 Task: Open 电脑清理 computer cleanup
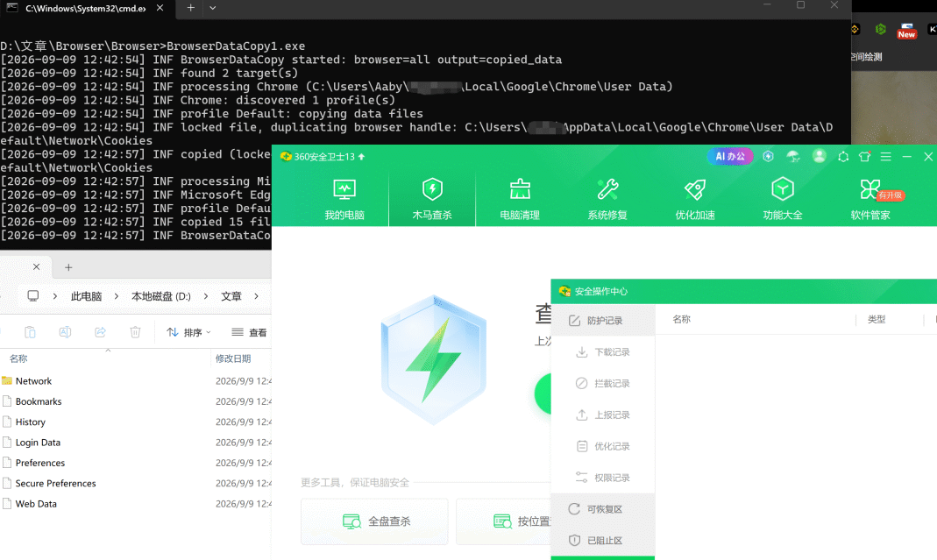point(520,200)
